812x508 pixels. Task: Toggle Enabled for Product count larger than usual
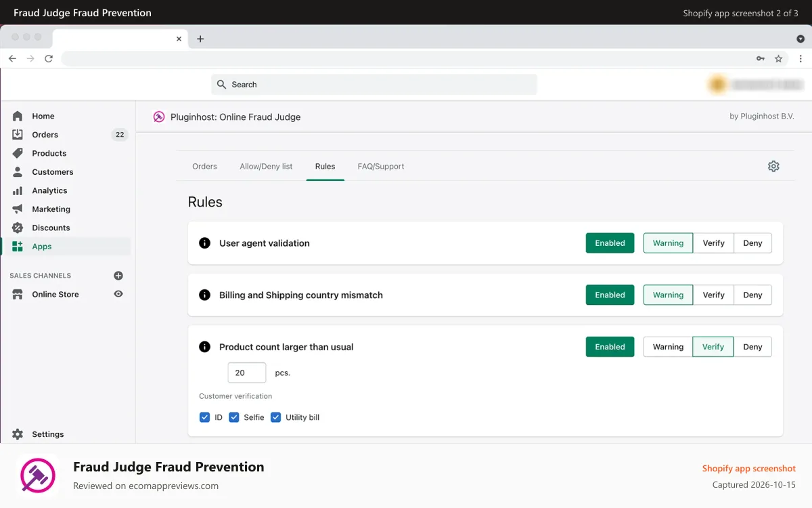[x=610, y=347]
